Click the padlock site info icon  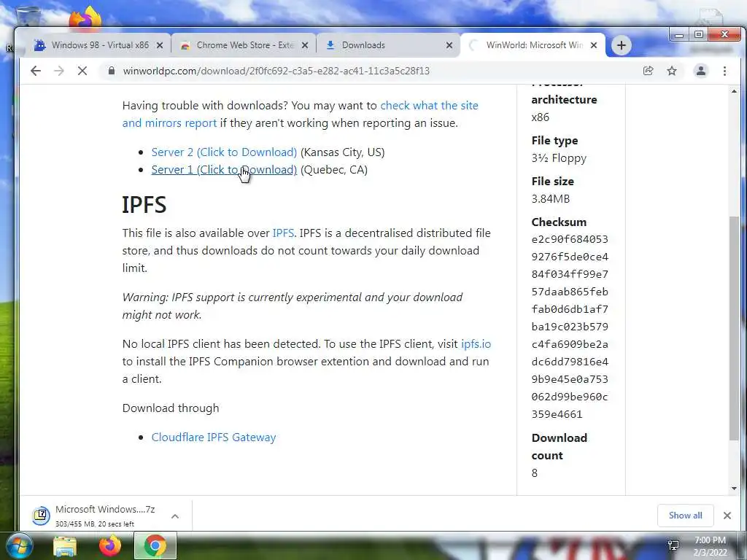click(x=112, y=71)
